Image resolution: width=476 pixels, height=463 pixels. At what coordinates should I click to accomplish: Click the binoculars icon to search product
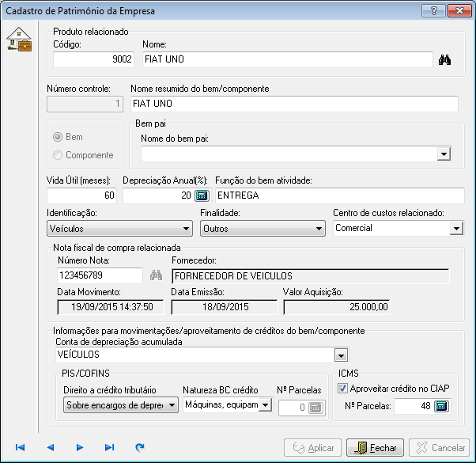444,59
